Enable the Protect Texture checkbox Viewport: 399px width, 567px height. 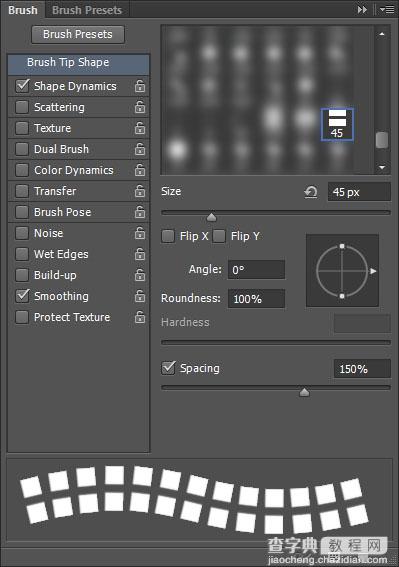(22, 317)
